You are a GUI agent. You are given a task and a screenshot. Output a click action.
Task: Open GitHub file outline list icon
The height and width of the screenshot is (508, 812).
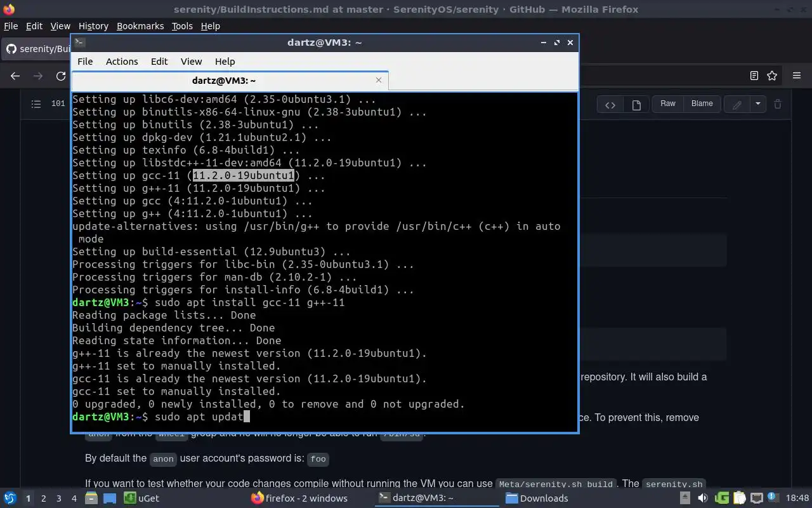[x=36, y=104]
